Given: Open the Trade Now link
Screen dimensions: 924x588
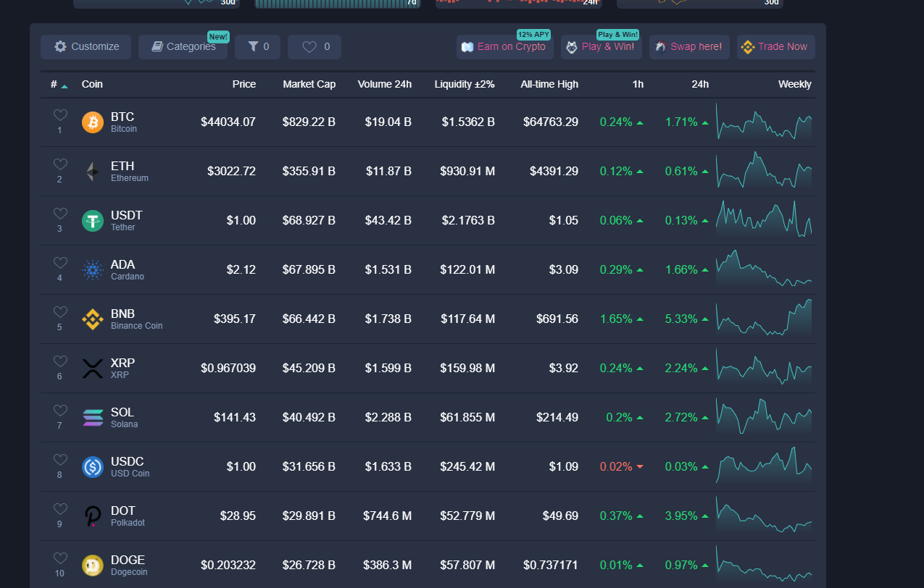Looking at the screenshot, I should click(776, 47).
